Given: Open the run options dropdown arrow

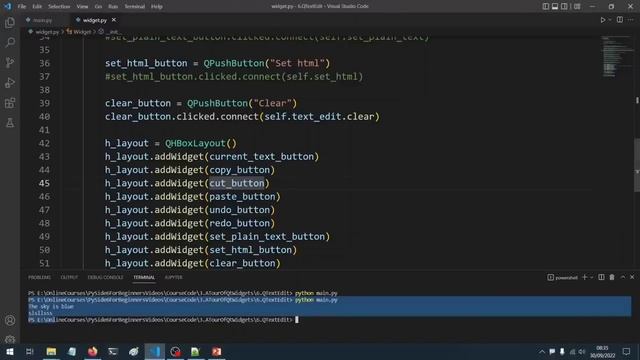Looking at the screenshot, I should [x=610, y=20].
